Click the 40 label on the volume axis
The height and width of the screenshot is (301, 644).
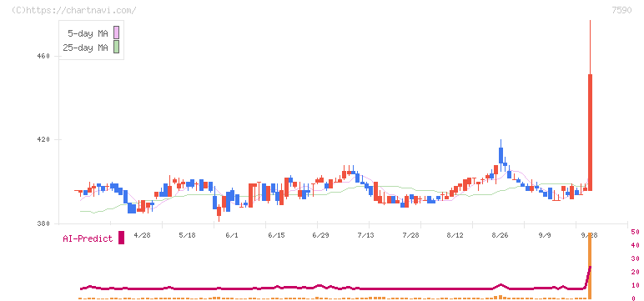point(635,245)
